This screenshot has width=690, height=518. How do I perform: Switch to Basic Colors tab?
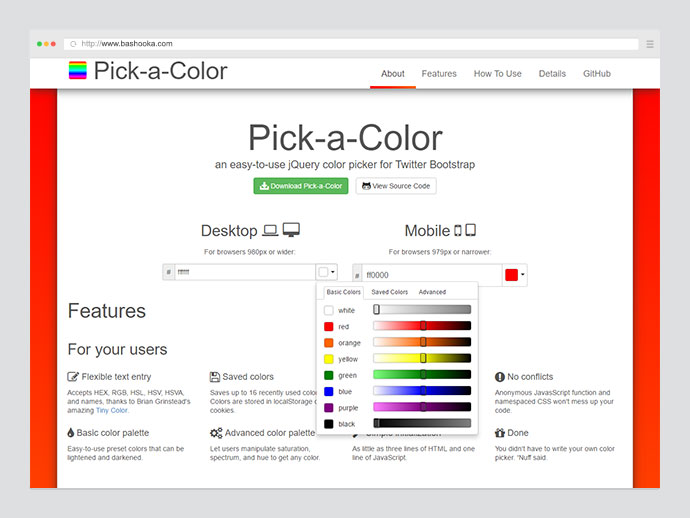343,292
